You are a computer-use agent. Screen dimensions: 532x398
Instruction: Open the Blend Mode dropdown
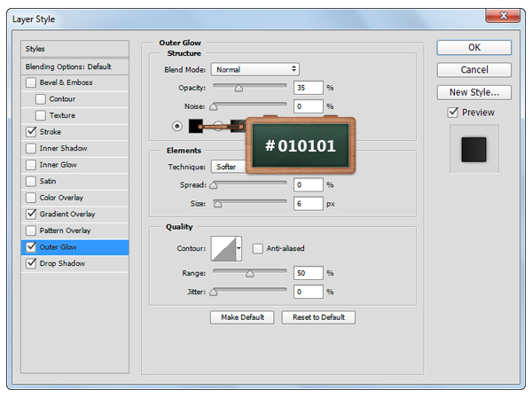254,69
